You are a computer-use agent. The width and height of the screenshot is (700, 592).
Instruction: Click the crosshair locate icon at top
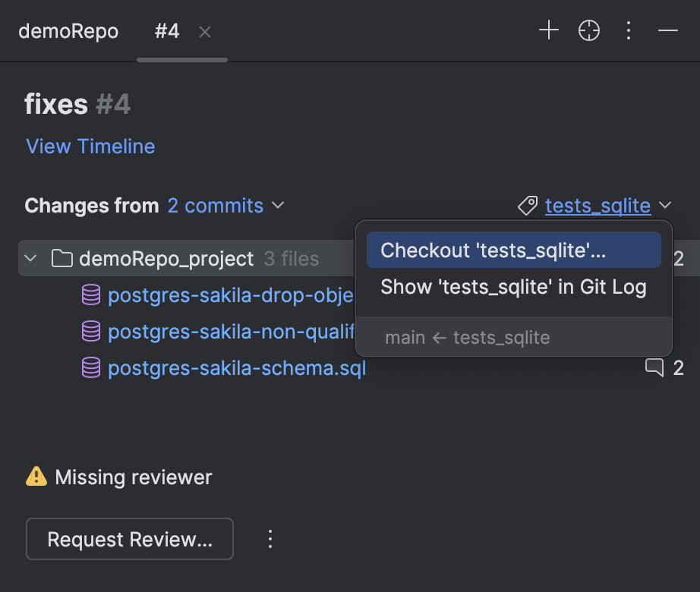tap(588, 30)
